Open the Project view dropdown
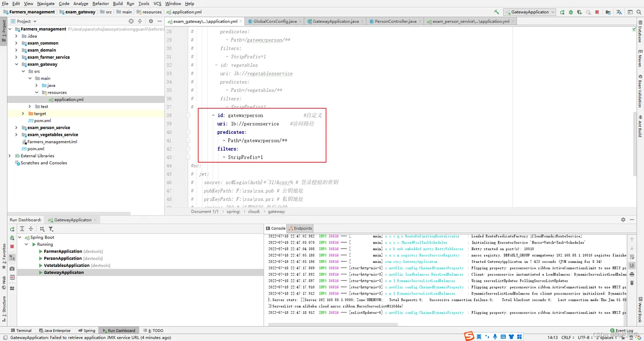 click(23, 21)
